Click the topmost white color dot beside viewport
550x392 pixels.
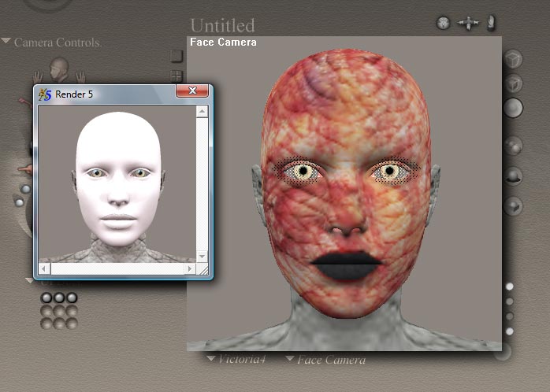point(509,287)
